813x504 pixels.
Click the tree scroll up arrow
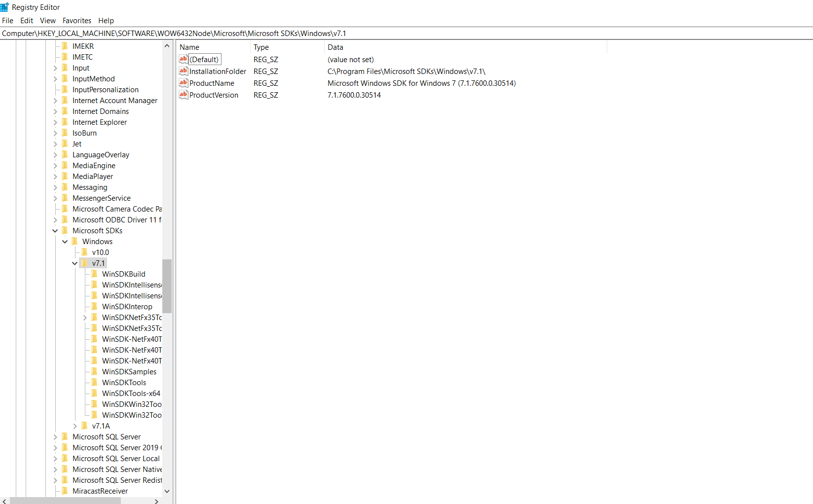(167, 46)
